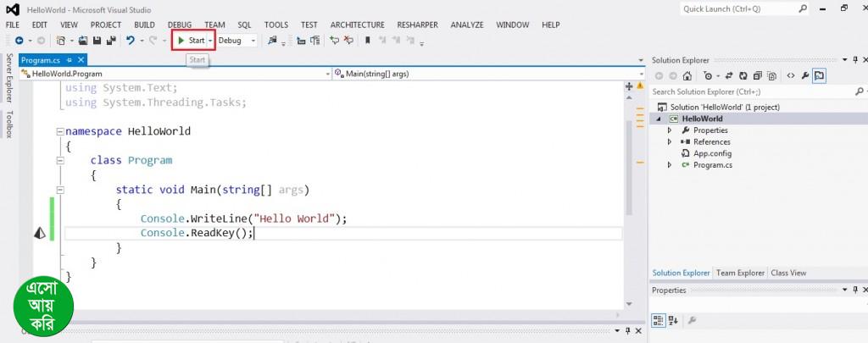Select App.config in Solution Explorer
Viewport: 868px width, 343px height.
tap(711, 153)
